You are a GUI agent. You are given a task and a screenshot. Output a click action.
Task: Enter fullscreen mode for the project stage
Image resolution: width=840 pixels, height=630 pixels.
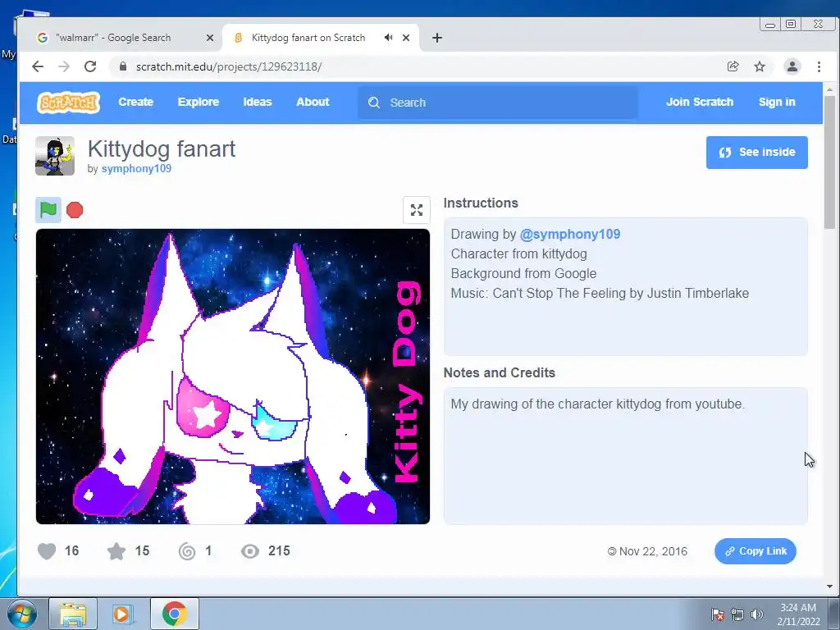[x=416, y=210]
